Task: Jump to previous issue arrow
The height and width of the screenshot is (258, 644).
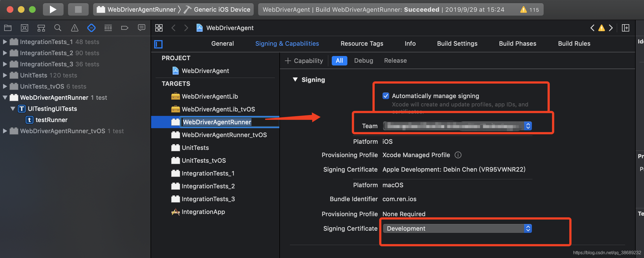Action: point(592,28)
